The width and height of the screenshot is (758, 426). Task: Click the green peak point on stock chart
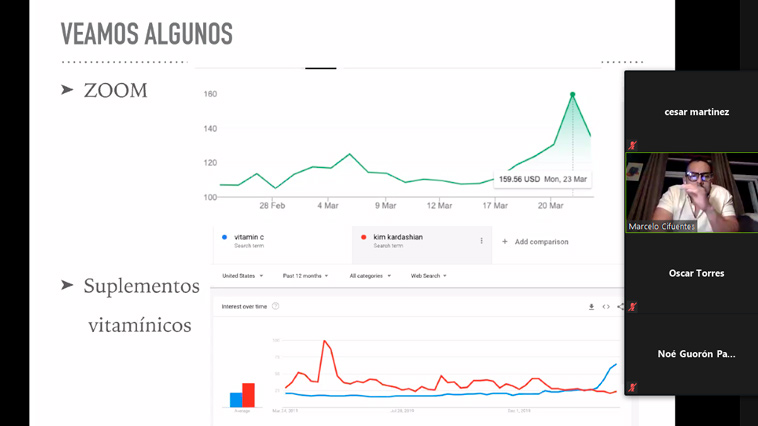click(572, 94)
